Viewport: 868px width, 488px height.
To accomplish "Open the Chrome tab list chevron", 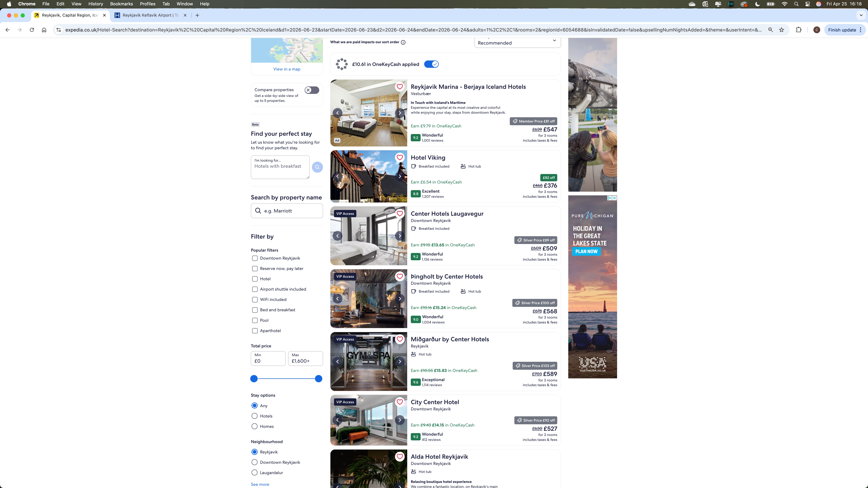I will (x=861, y=15).
